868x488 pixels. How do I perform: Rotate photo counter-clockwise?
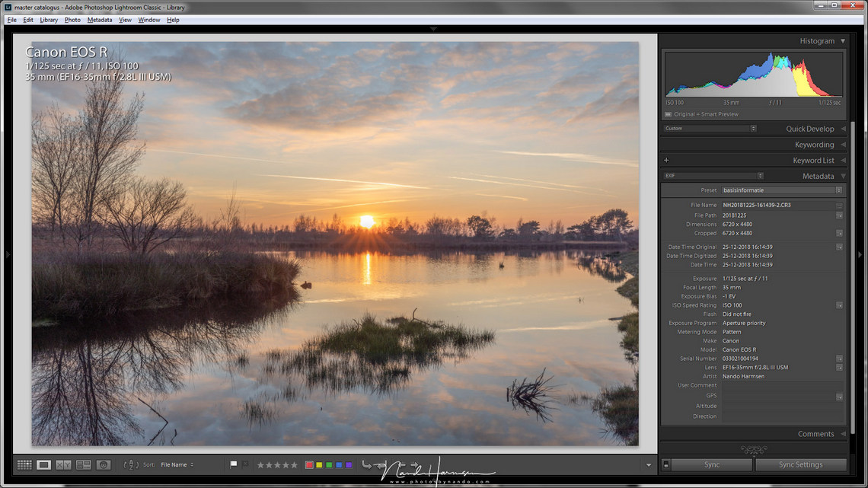point(367,464)
